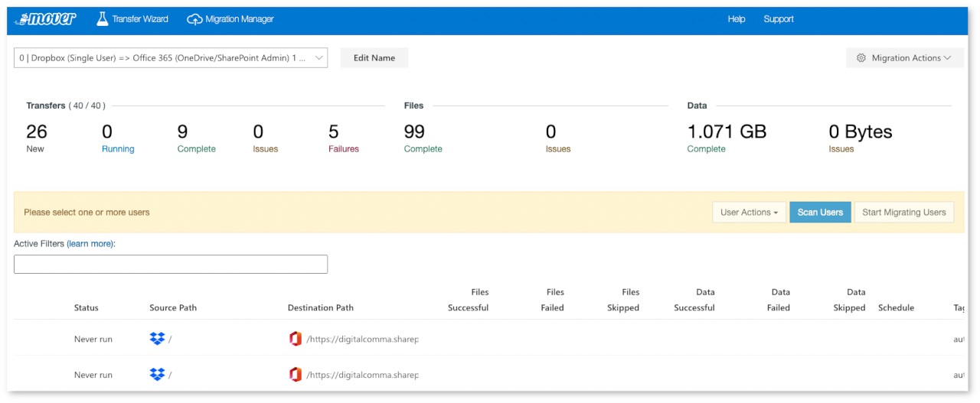This screenshot has width=980, height=403.
Task: Click the 99 Complete files stat
Action: tap(423, 138)
